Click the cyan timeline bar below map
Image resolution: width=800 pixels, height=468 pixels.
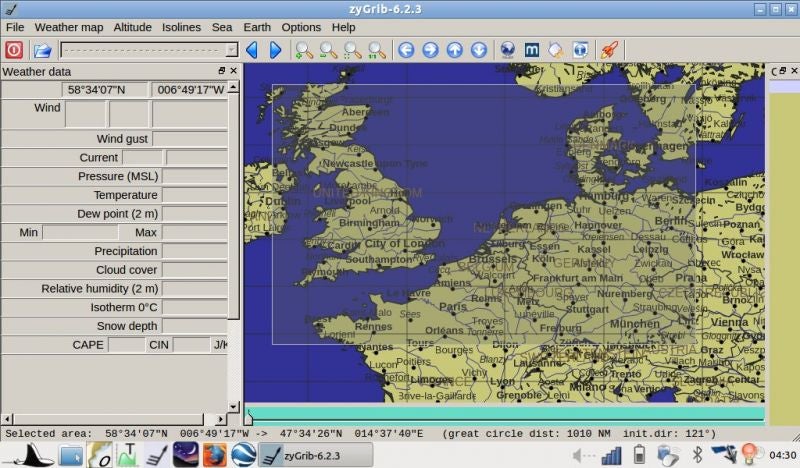coord(505,413)
